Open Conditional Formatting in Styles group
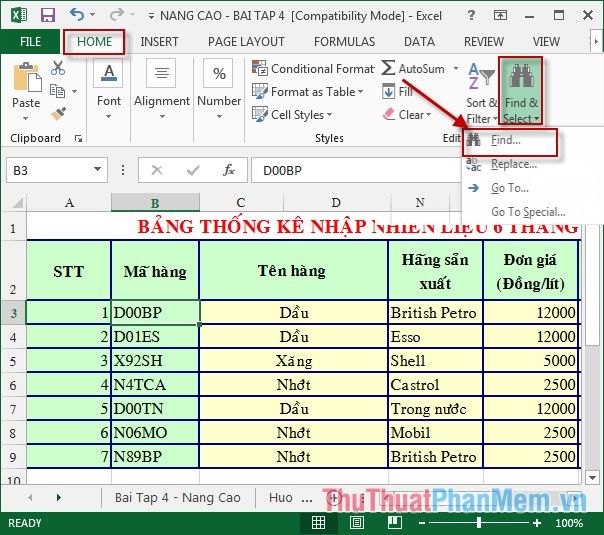The image size is (604, 535). point(313,69)
